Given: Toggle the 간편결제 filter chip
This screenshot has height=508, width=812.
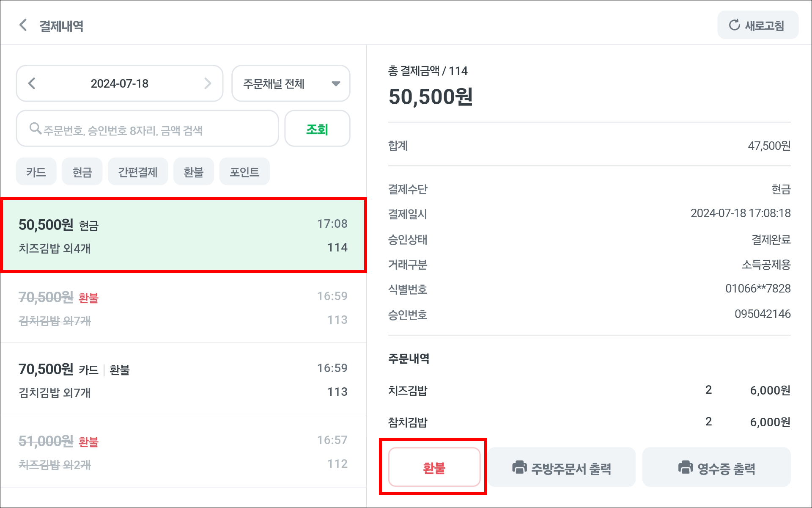Looking at the screenshot, I should (137, 172).
